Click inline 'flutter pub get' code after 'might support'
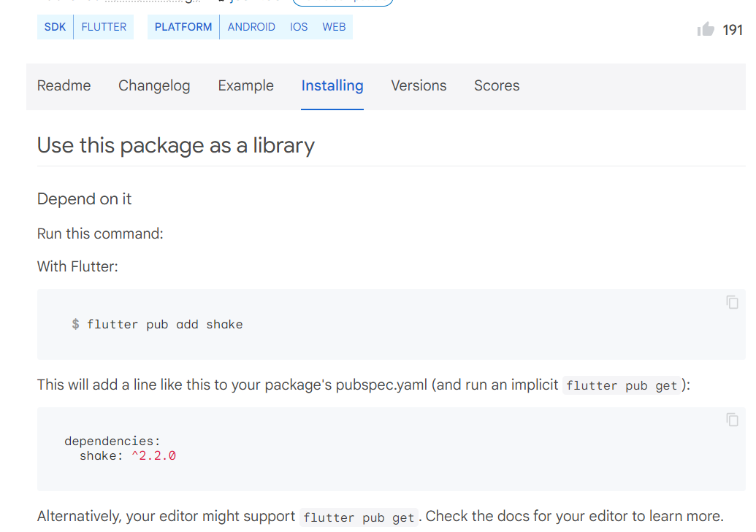756x532 pixels. (359, 517)
